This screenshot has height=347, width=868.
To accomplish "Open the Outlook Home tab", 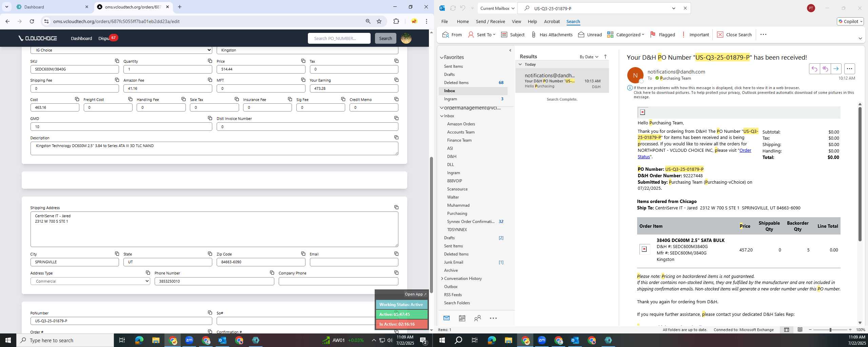I will coord(463,21).
